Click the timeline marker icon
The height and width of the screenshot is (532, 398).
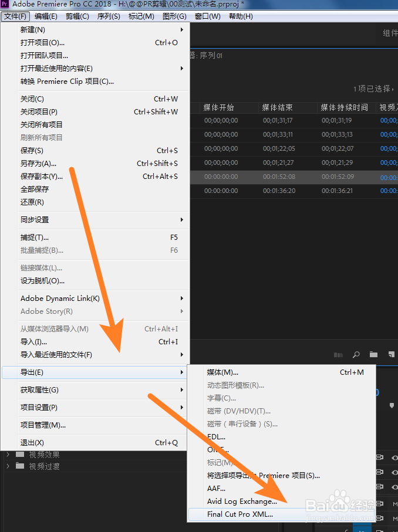click(x=392, y=405)
